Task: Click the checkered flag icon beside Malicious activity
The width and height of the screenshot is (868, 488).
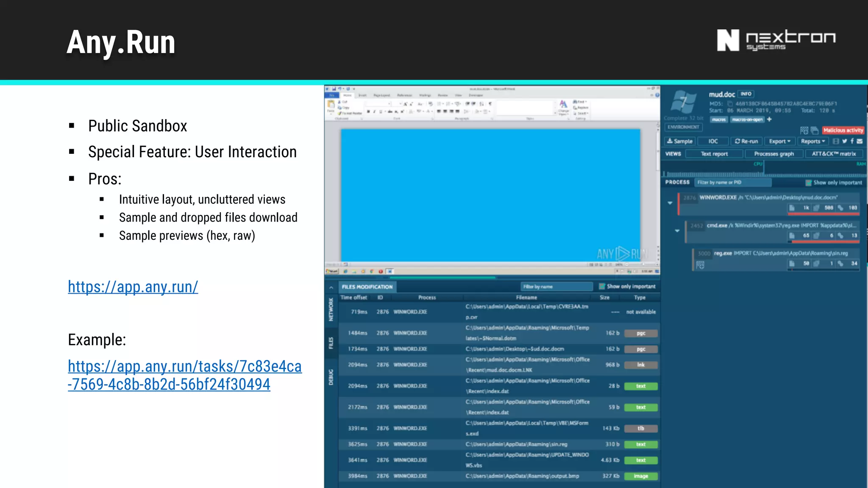Action: [804, 130]
